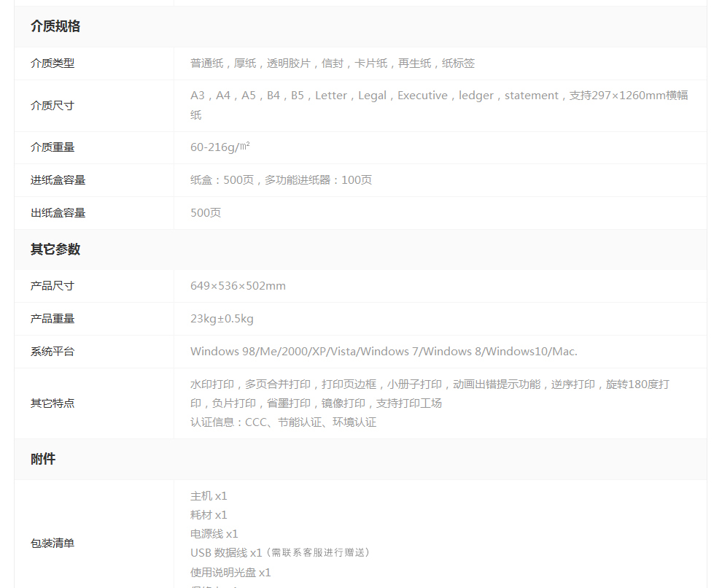Select the 产品重量 row label
Viewport: 722px width, 588px height.
pos(53,319)
